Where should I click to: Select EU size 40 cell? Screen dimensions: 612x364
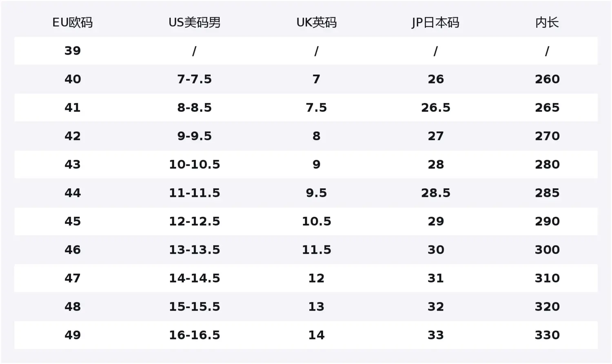coord(73,79)
